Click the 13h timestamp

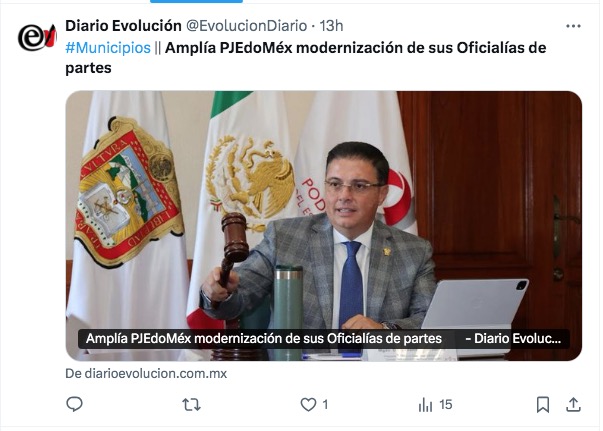pos(331,26)
